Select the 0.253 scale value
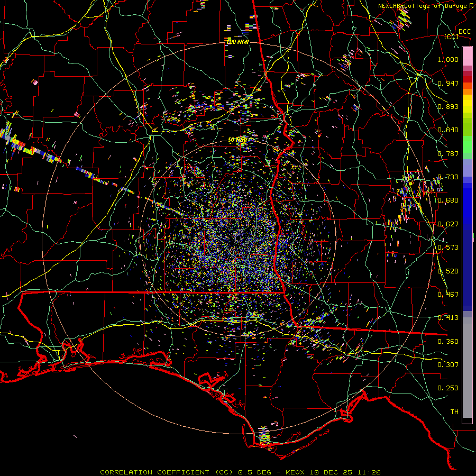 pyautogui.click(x=448, y=388)
